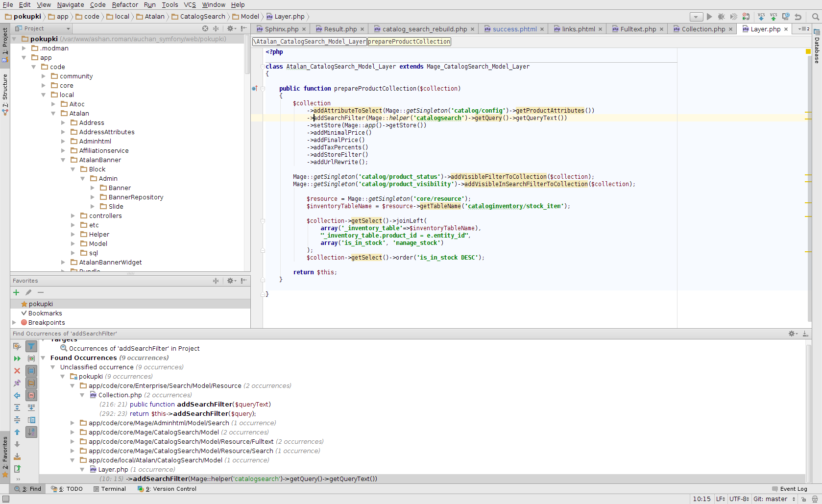Expand app/code/core/Mage/Adminhtml/Model/Search result
Screen dimensions: 822x504
click(73, 423)
